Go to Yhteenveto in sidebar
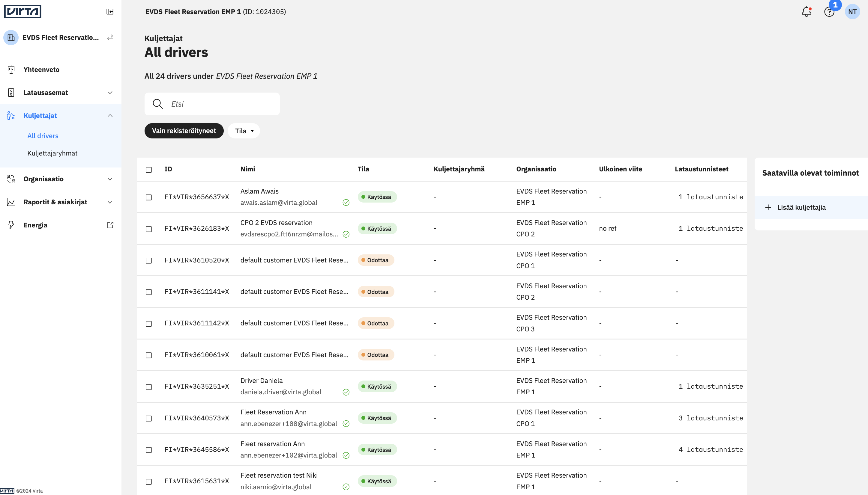The height and width of the screenshot is (495, 868). pyautogui.click(x=41, y=70)
